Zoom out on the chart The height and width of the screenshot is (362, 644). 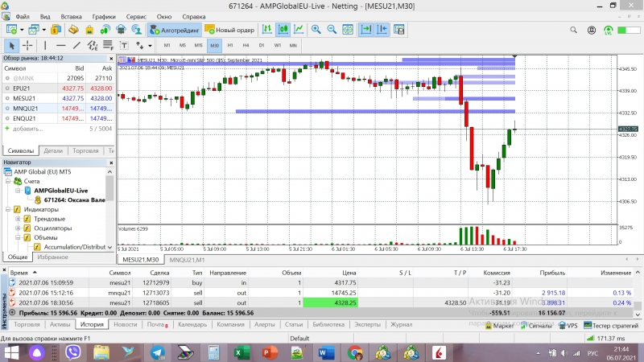tap(332, 30)
